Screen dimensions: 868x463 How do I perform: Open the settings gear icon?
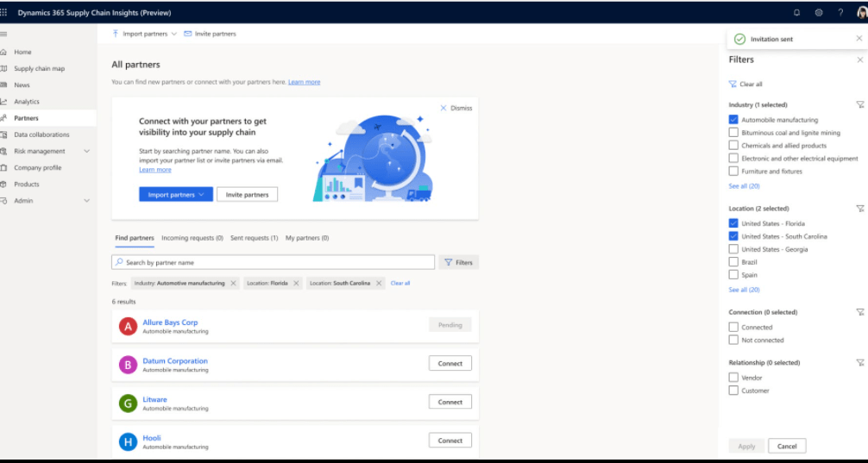coord(818,13)
